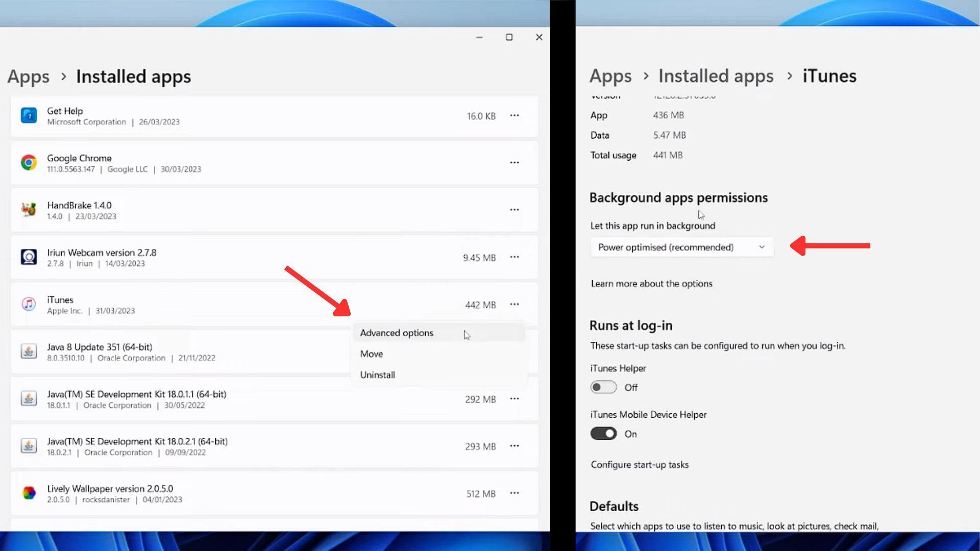The image size is (980, 551).
Task: Open Learn more about the options link
Action: click(x=651, y=284)
